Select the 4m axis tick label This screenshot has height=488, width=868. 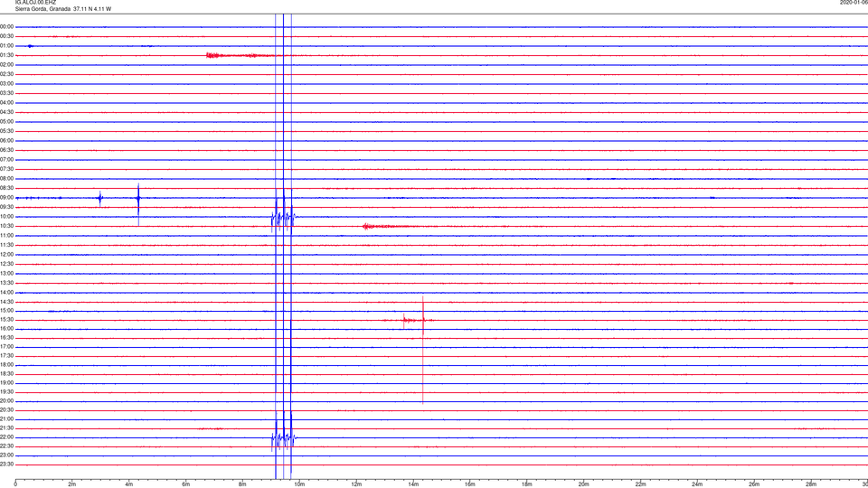click(x=129, y=484)
